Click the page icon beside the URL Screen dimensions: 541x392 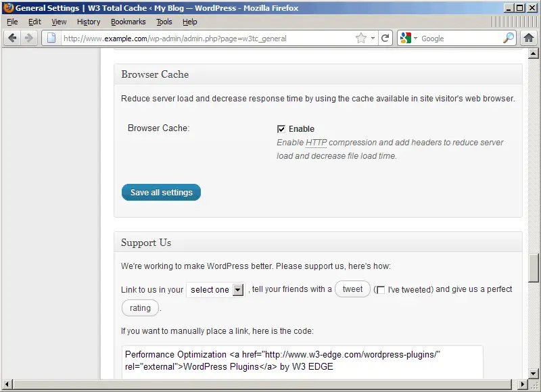[51, 38]
